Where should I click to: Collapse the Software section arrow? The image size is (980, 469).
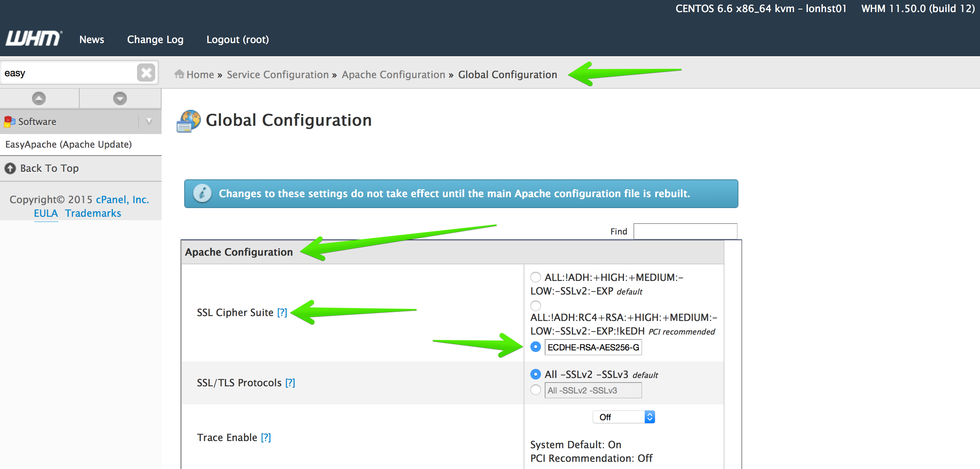pos(149,121)
